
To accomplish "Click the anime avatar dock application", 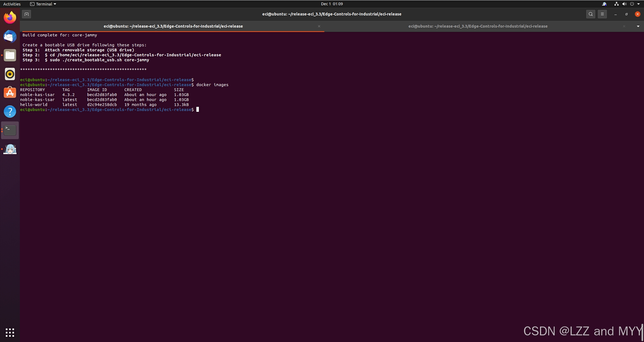I will 10,149.
